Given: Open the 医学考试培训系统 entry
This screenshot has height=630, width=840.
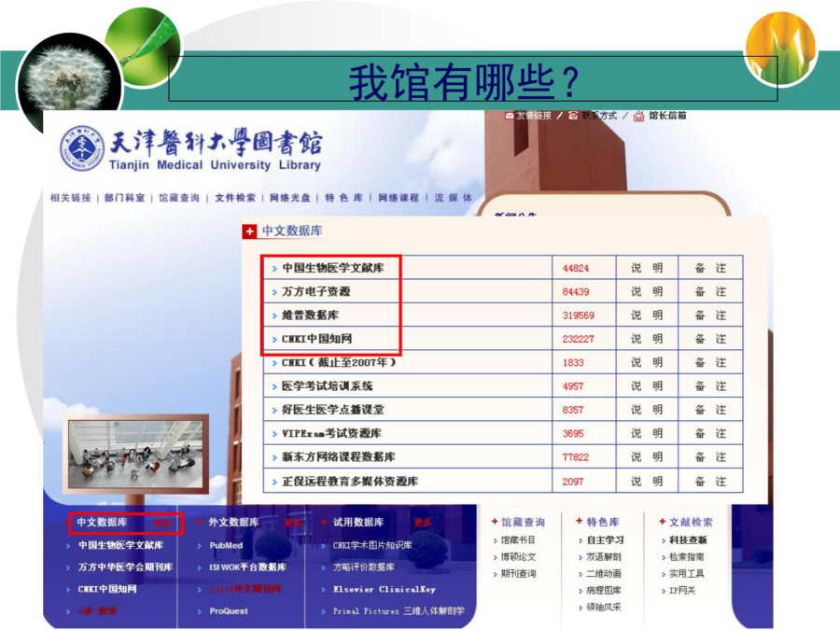Looking at the screenshot, I should pos(328,386).
